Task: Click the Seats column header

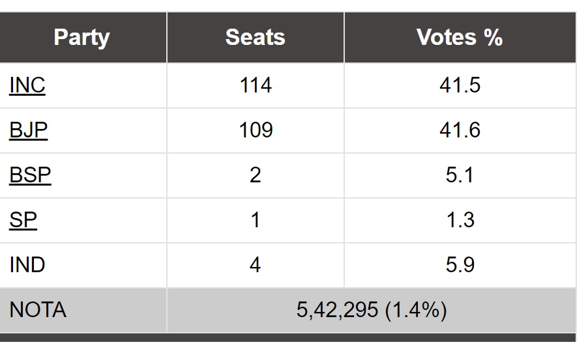Action: coord(255,37)
